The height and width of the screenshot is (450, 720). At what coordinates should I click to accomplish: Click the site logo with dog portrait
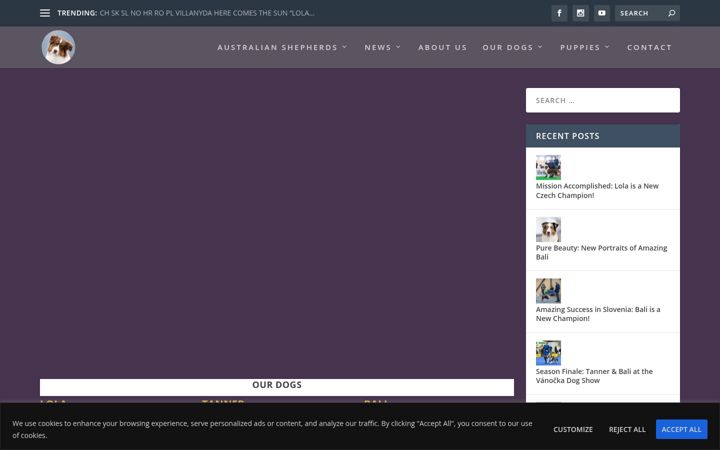pos(58,47)
